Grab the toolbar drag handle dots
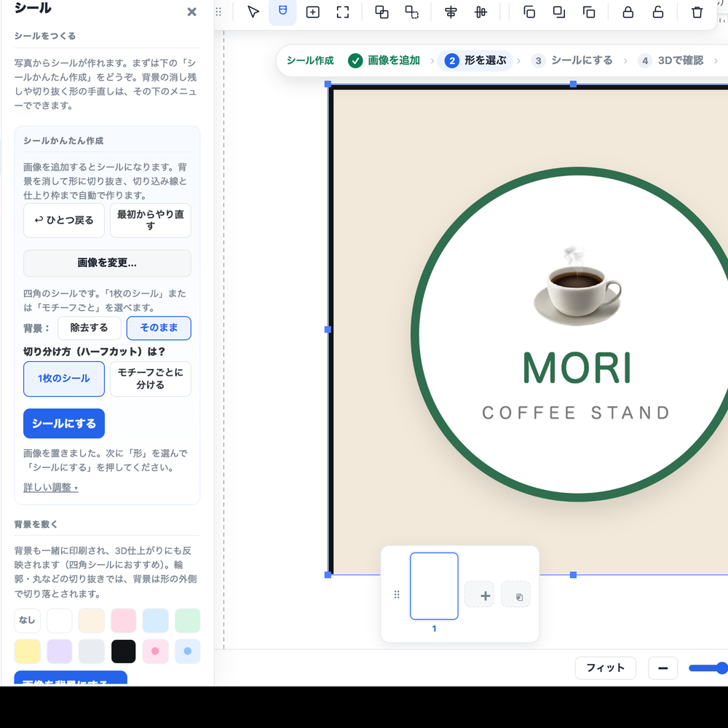Viewport: 728px width, 728px height. point(218,12)
